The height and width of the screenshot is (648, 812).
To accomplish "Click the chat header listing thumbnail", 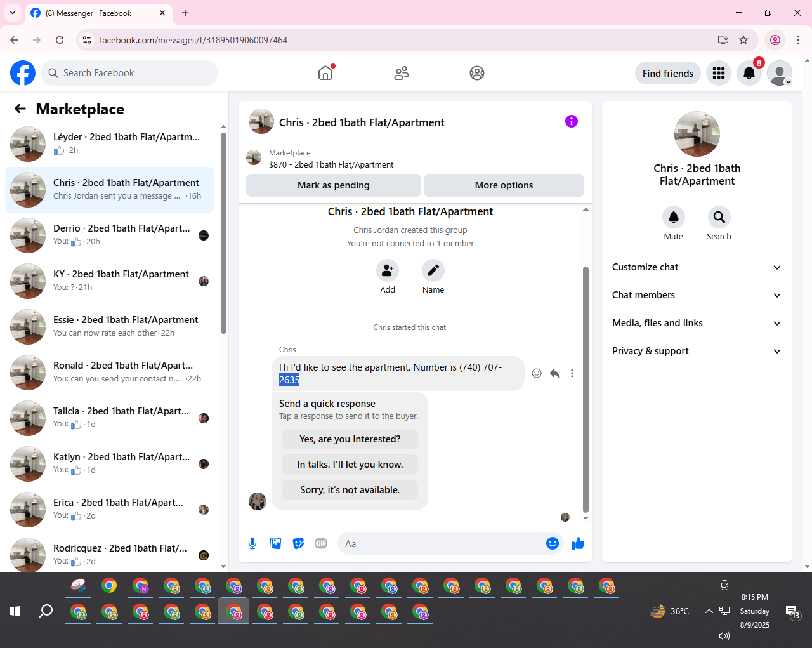I will [x=261, y=121].
